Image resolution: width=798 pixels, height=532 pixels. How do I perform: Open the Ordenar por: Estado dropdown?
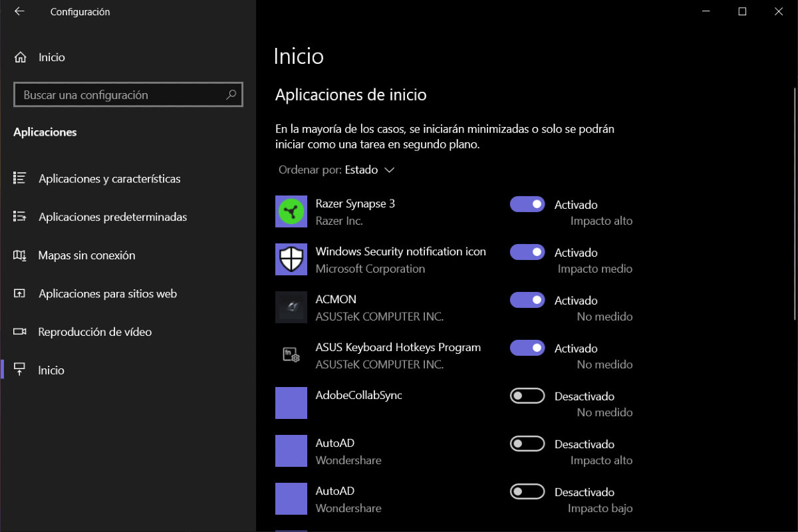[336, 170]
